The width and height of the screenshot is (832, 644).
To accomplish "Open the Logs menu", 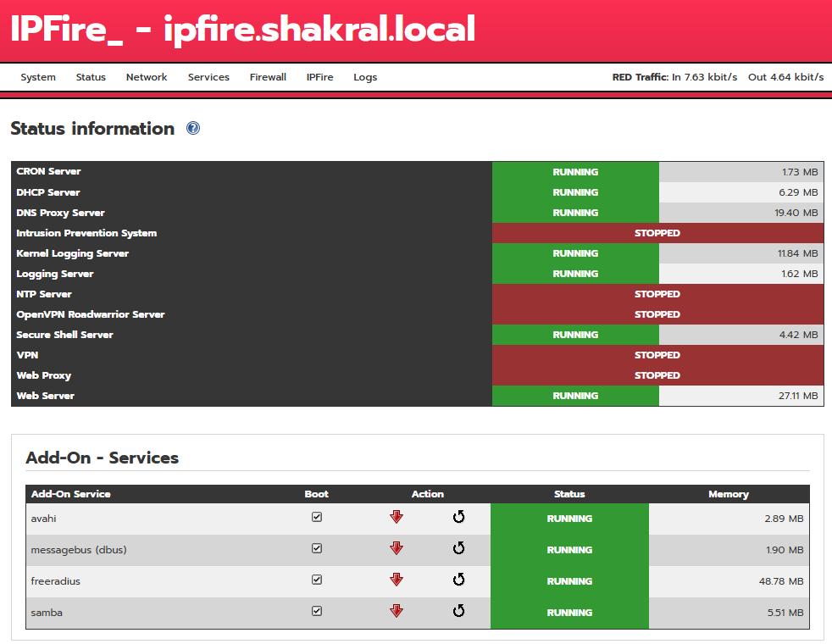I will click(x=366, y=77).
